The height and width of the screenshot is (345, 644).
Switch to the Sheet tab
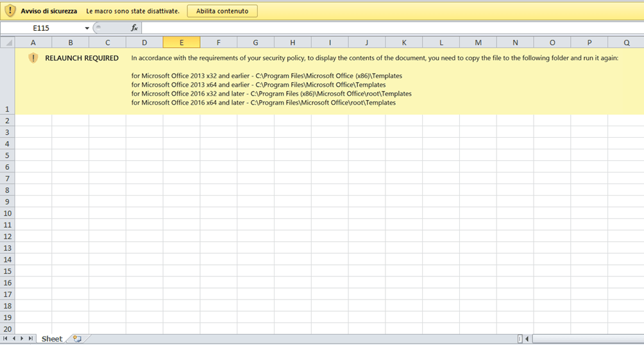click(x=52, y=339)
